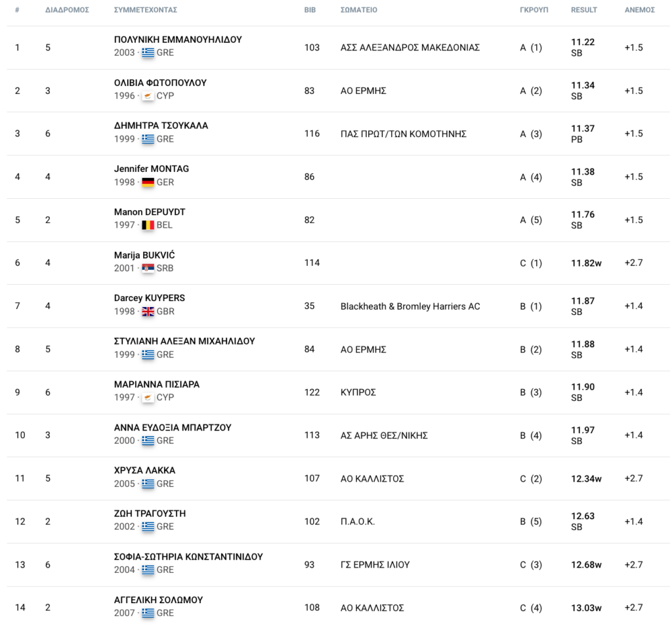The width and height of the screenshot is (672, 628).
Task: Open athlete Jennifer MONTAG's name link
Action: [x=151, y=169]
